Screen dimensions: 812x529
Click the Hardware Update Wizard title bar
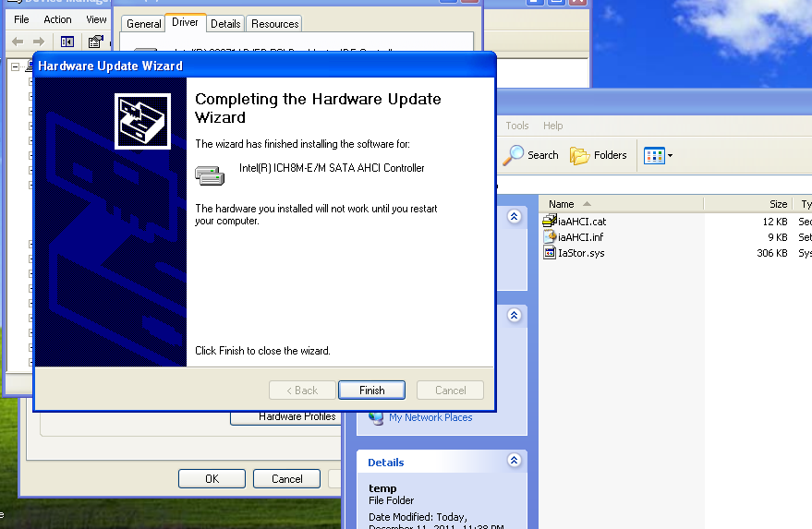tap(264, 66)
